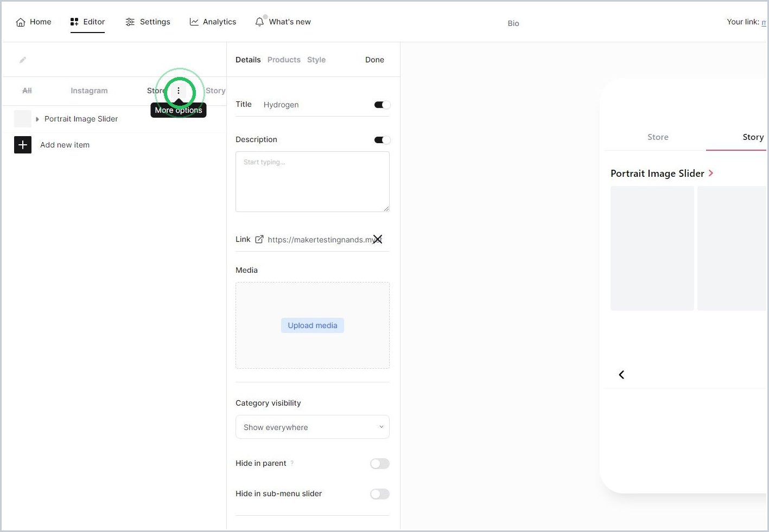769x532 pixels.
Task: Open the Your link URL
Action: click(x=764, y=22)
